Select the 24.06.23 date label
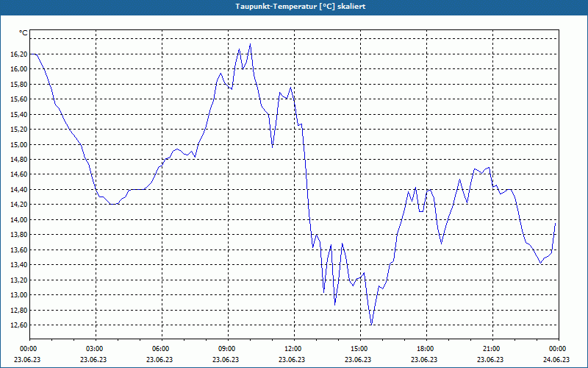Viewport: 588px width, 368px height. point(556,359)
